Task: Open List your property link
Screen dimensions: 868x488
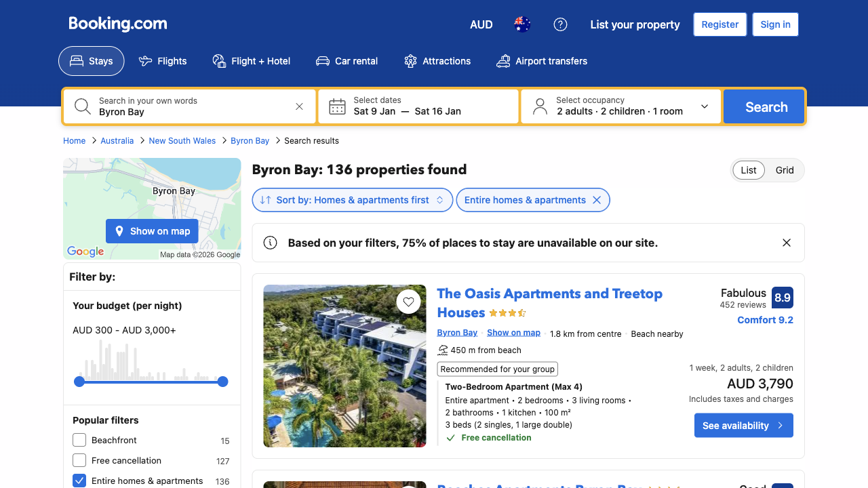Action: 635,24
